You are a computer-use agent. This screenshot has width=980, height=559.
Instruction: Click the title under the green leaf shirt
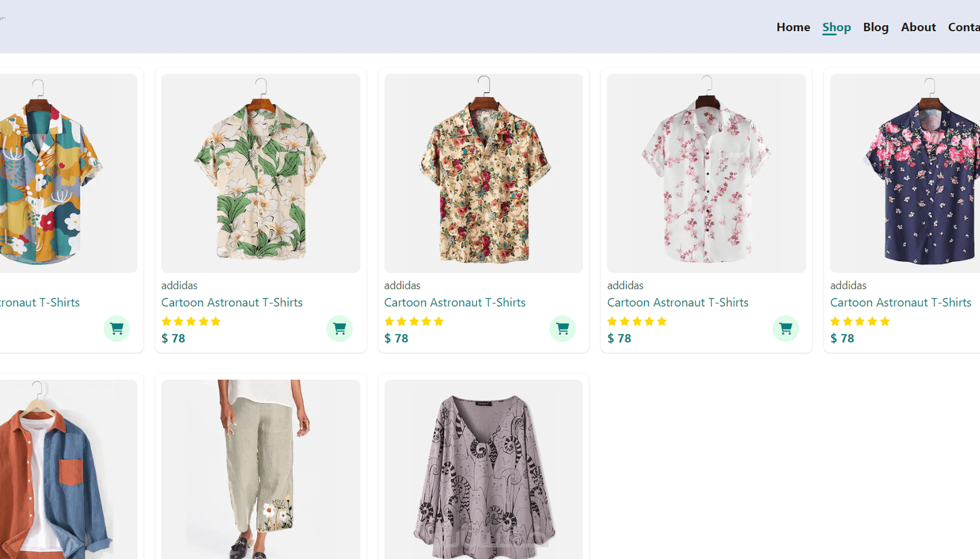[x=232, y=303]
